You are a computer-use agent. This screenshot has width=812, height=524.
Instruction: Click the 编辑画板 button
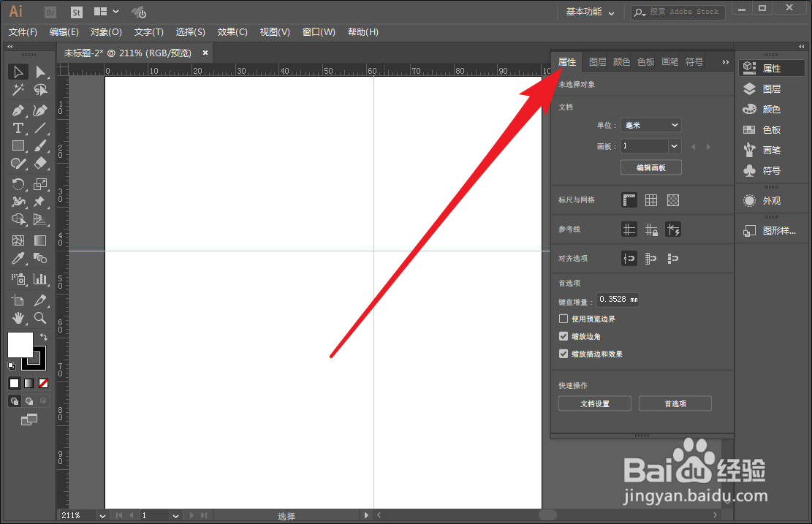[651, 167]
